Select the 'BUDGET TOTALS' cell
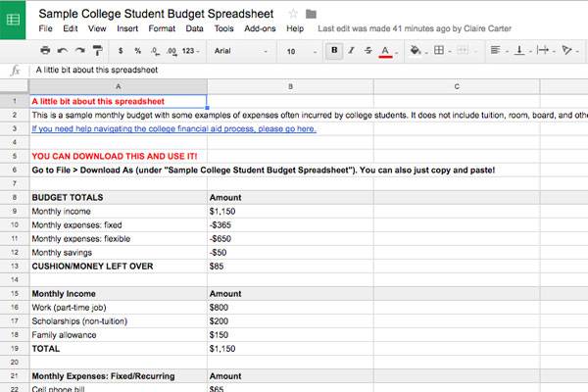588x392 pixels. pos(119,197)
